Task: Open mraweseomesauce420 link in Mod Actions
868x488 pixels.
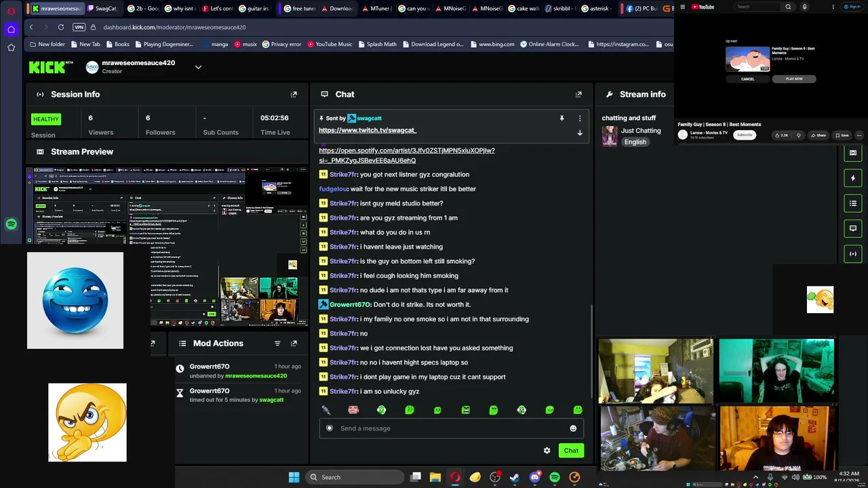Action: (256, 375)
